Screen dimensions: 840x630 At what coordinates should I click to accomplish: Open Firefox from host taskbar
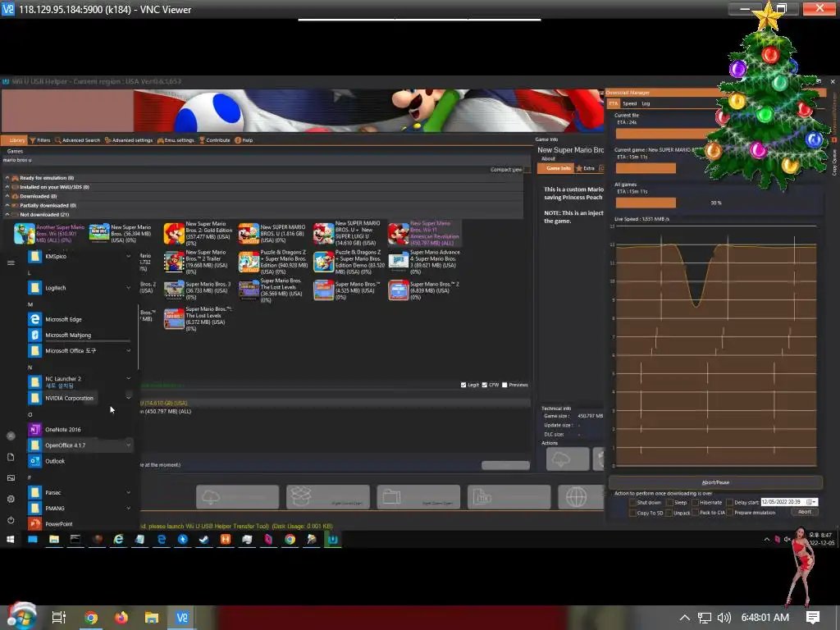(x=121, y=618)
